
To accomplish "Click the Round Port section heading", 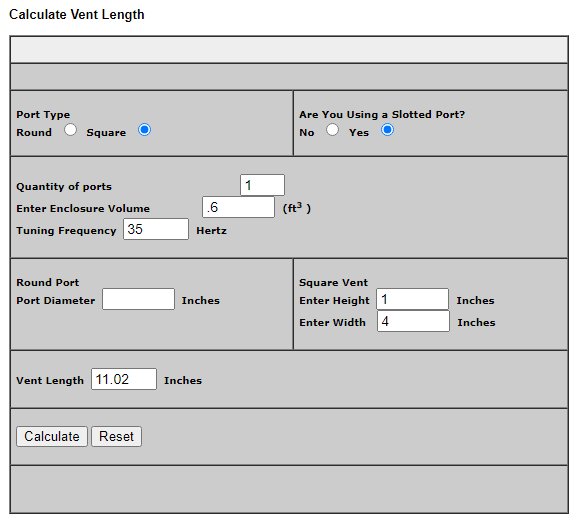I will pyautogui.click(x=48, y=282).
